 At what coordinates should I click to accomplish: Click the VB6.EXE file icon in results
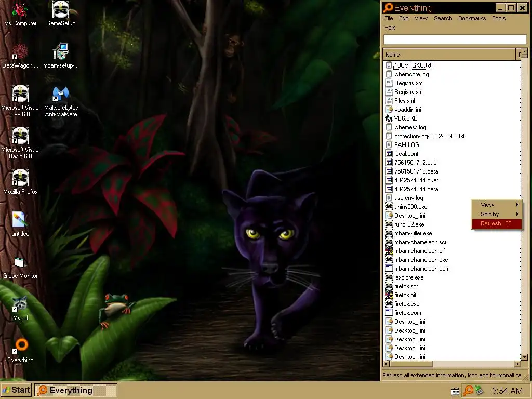pyautogui.click(x=389, y=118)
